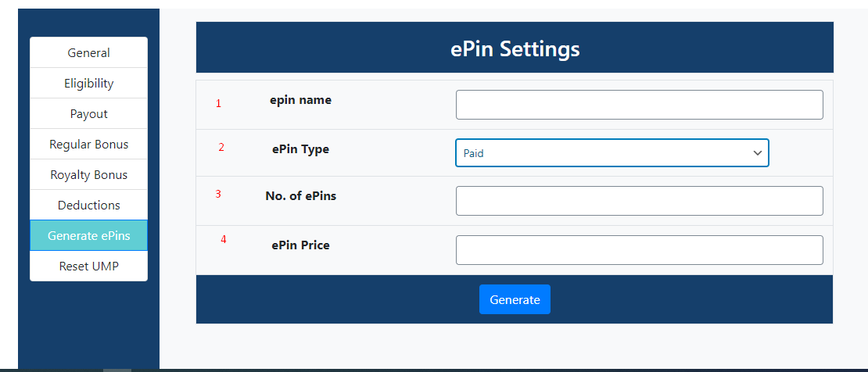Viewport: 868px width, 372px height.
Task: Expand the ePin Type dropdown
Action: [602, 153]
